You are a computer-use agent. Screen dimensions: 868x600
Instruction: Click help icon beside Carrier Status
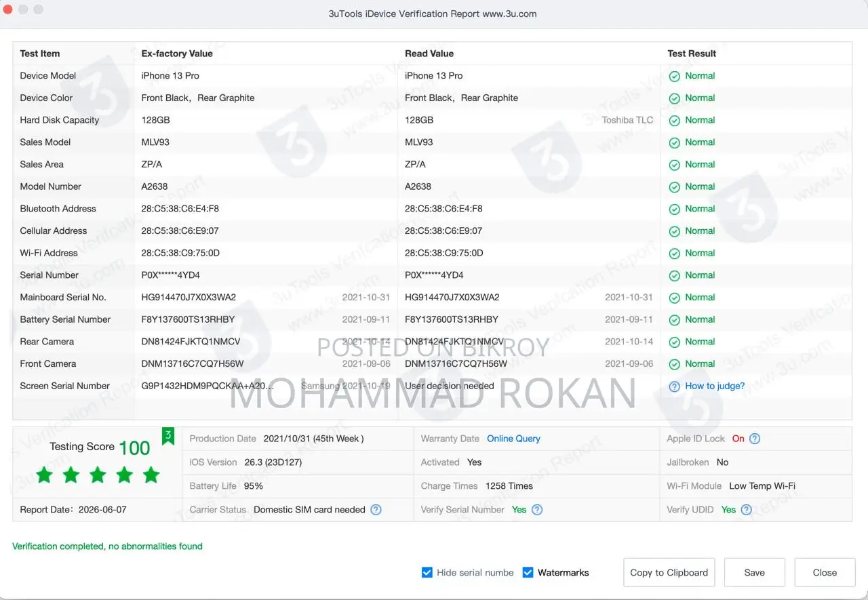point(376,510)
